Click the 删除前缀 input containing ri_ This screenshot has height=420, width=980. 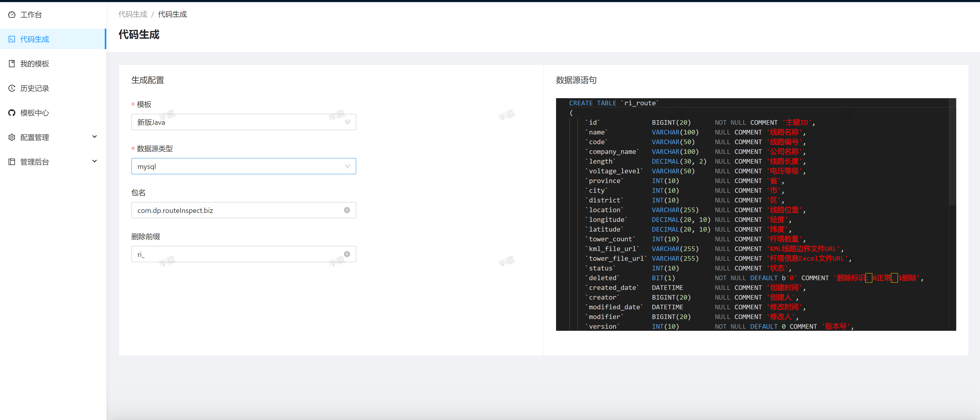point(244,254)
